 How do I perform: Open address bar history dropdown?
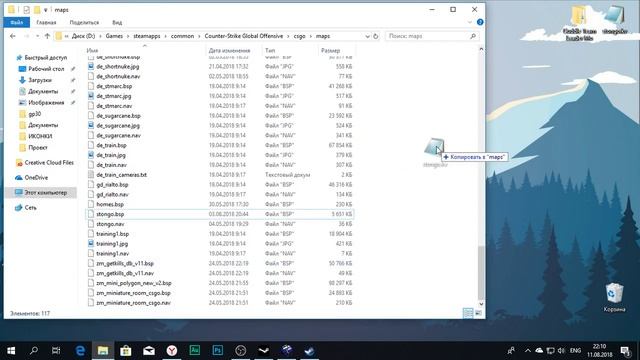click(x=367, y=36)
